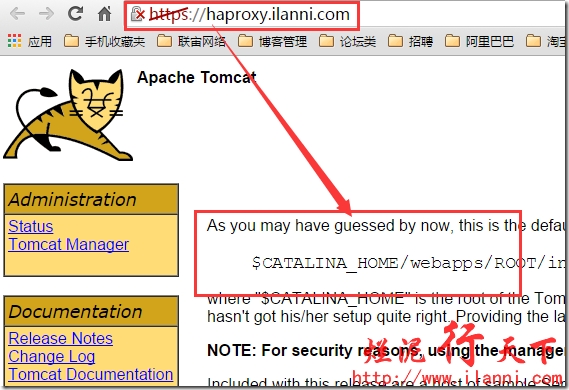Click the $CATALINA_HOME/webapps/ROOT path text
Screen dimensions: 569x390
tap(408, 263)
